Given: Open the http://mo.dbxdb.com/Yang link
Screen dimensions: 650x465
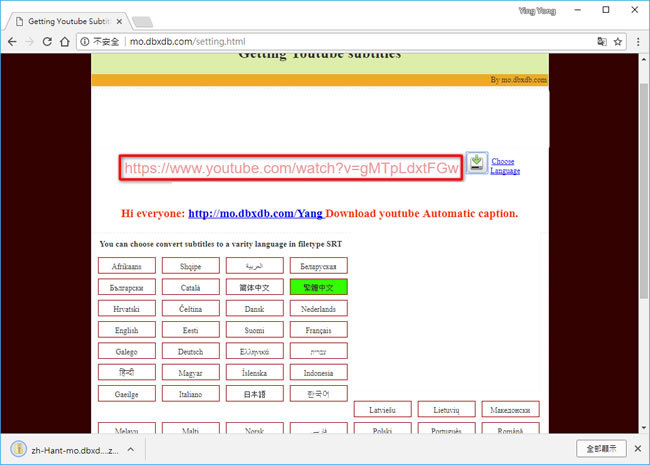Looking at the screenshot, I should [256, 213].
